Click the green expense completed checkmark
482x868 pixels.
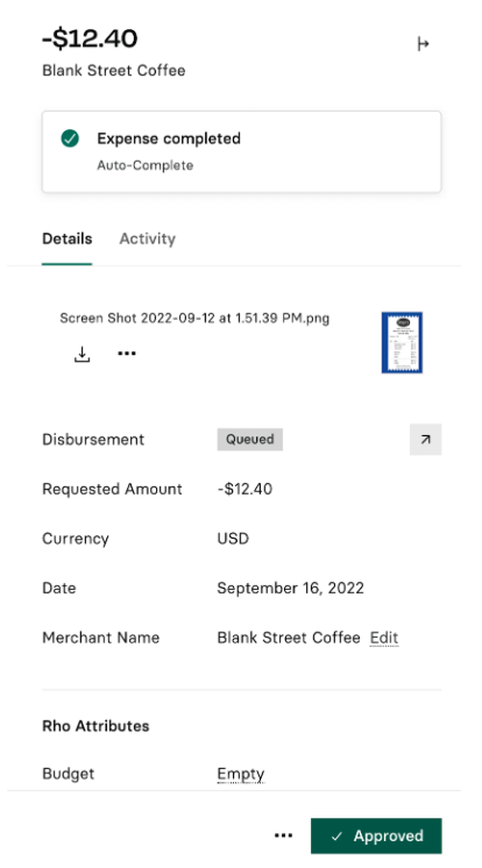[70, 138]
